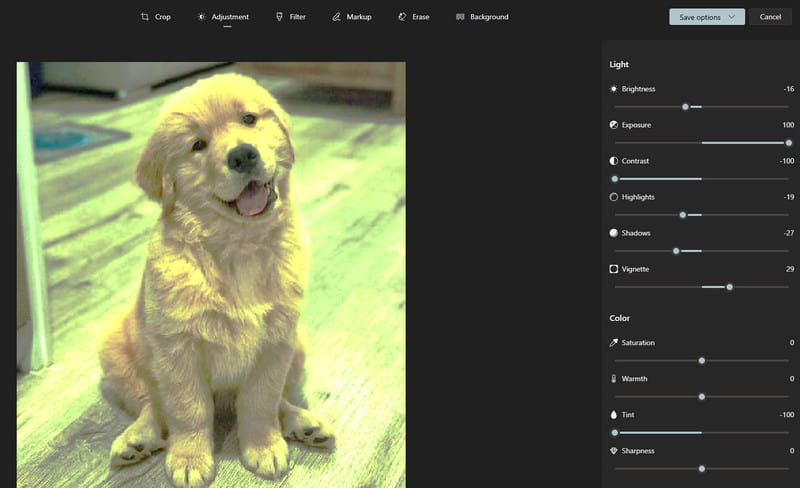Click the Contrast slider handle
This screenshot has height=488, width=800.
pos(615,179)
